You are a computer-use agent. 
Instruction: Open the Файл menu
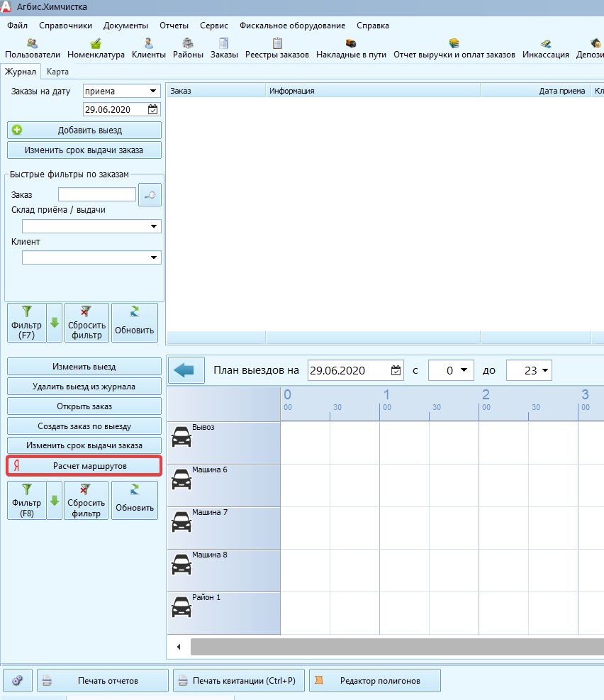point(17,26)
